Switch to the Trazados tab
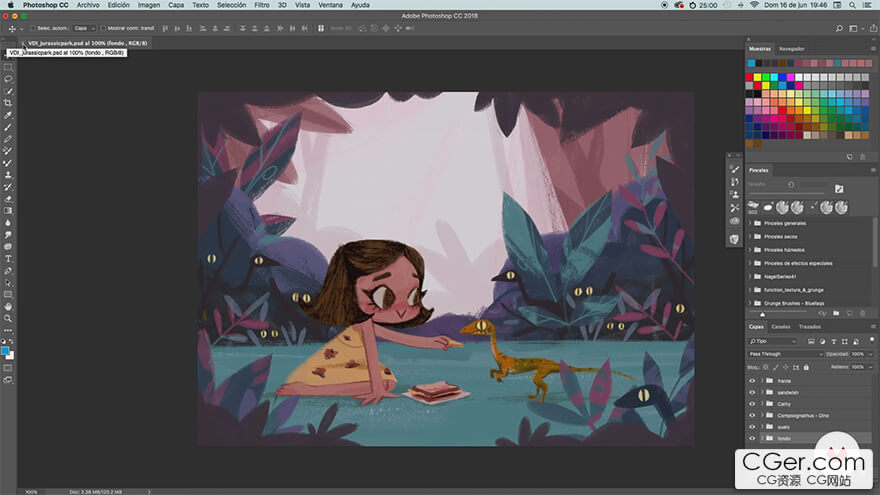 [x=809, y=327]
